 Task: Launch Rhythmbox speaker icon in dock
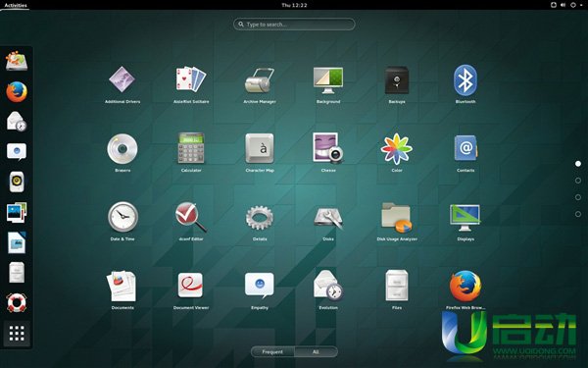[x=17, y=182]
